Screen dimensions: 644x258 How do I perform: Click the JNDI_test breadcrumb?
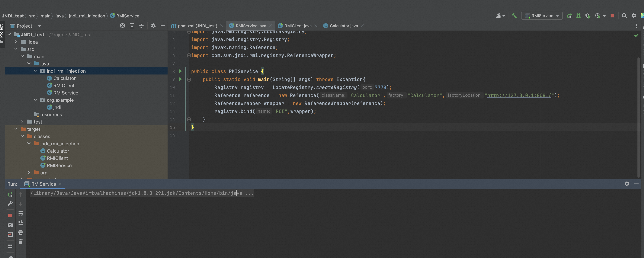tap(13, 16)
